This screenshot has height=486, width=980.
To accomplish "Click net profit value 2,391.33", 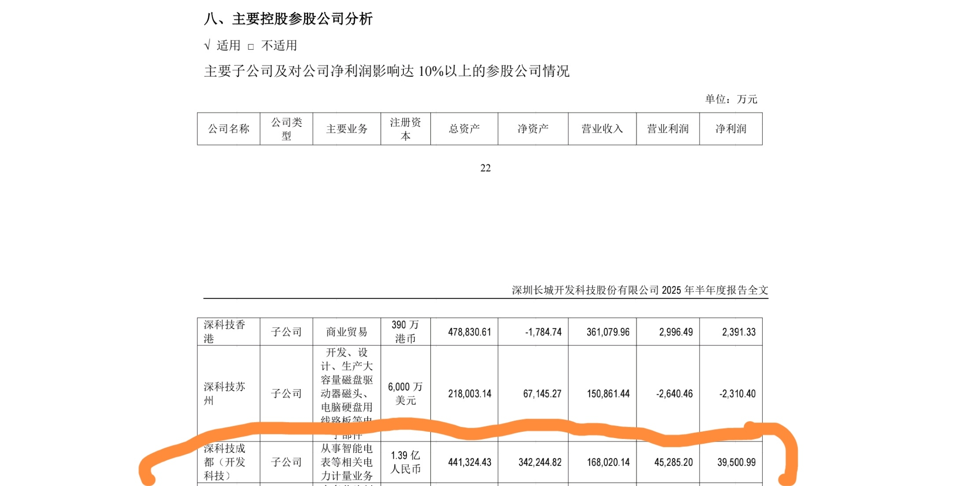I will coord(739,332).
